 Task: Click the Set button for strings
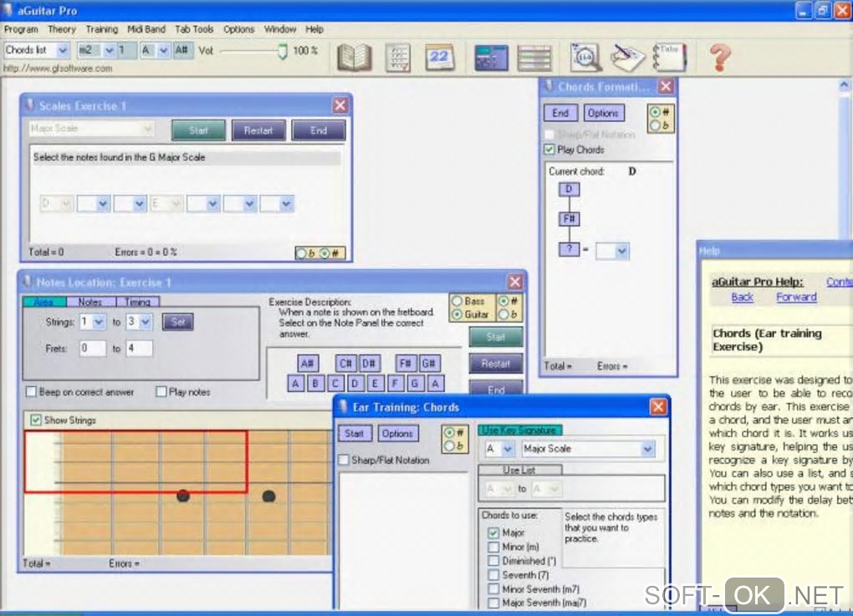tap(178, 322)
